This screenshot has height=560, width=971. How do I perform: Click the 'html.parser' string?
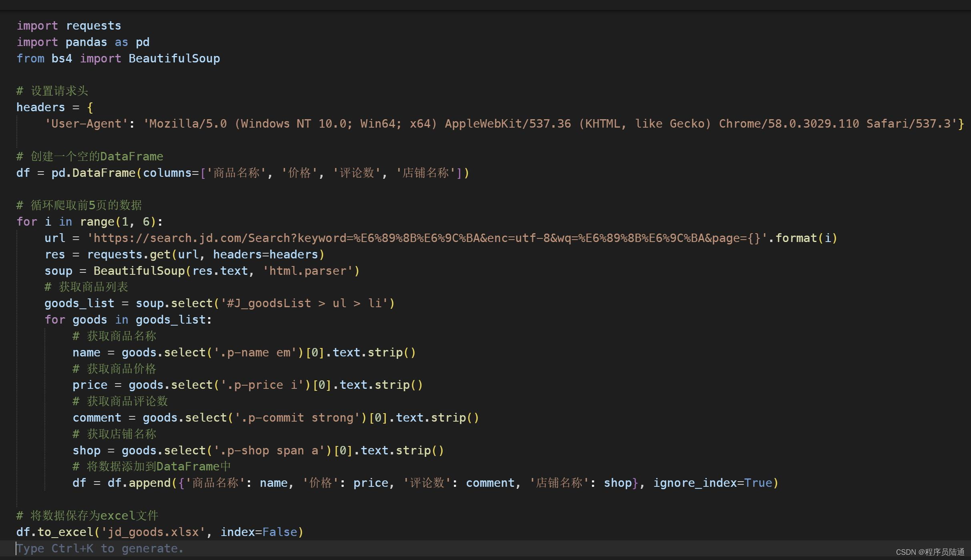click(308, 271)
